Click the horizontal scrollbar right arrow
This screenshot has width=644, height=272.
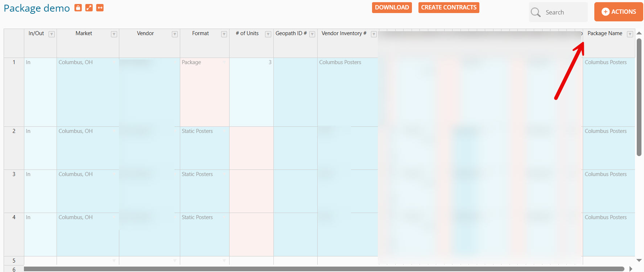point(631,269)
